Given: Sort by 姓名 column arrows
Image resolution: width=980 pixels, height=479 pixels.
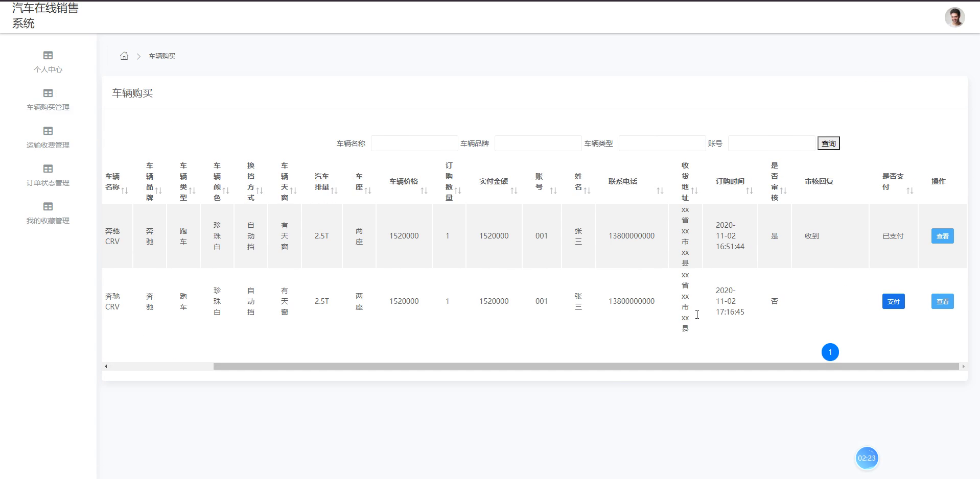Looking at the screenshot, I should tap(587, 190).
